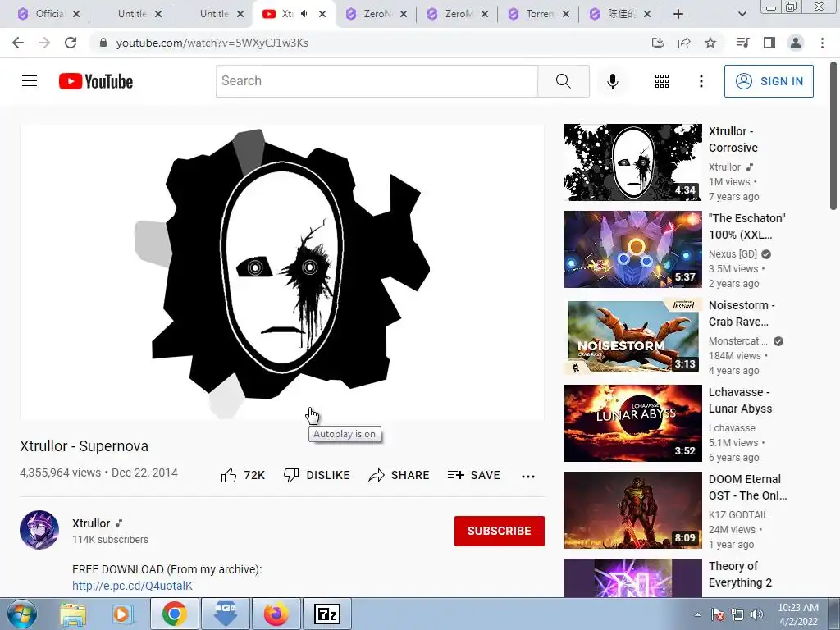Open the YouTube apps grid icon

click(x=662, y=81)
